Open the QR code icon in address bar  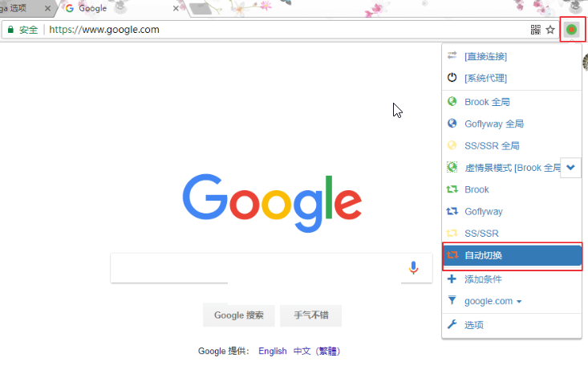pyautogui.click(x=536, y=30)
